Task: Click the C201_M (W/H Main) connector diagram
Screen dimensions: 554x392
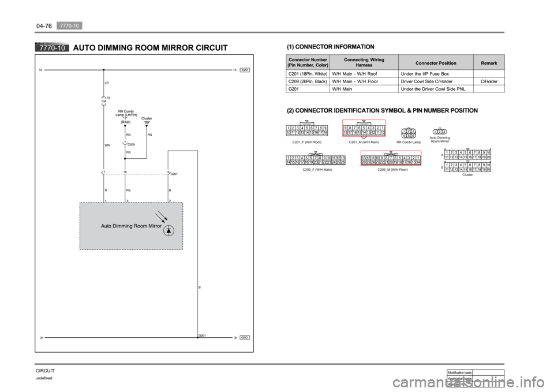Action: click(x=364, y=131)
